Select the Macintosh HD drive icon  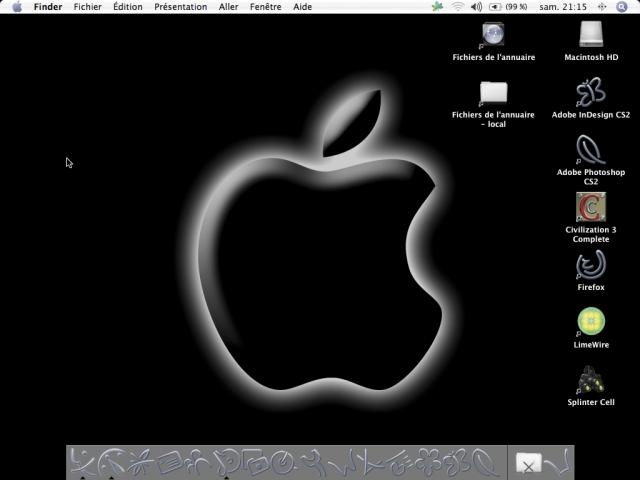(591, 34)
